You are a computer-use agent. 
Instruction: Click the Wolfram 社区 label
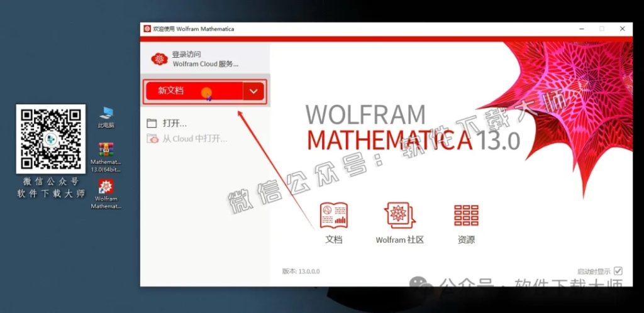click(399, 240)
